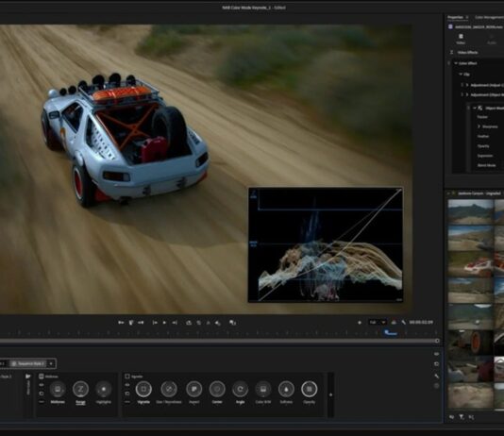The height and width of the screenshot is (436, 504).
Task: Reset the Vignette group with its reset icon
Action: pyautogui.click(x=127, y=394)
